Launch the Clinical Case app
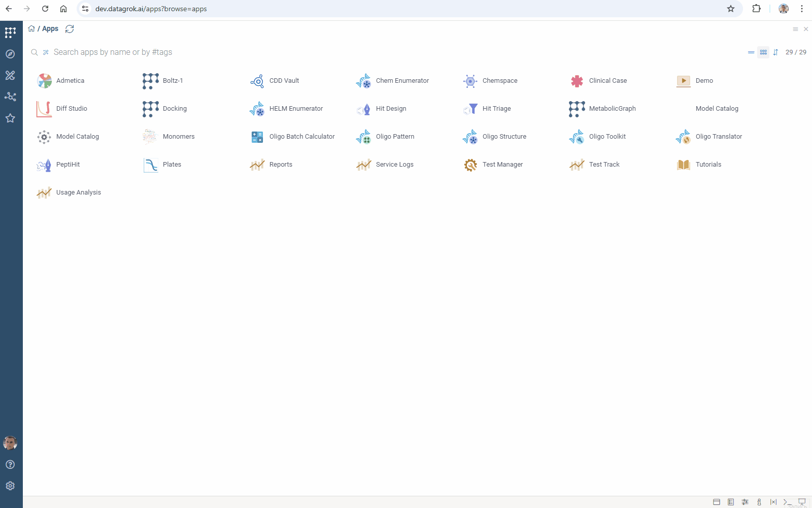812x508 pixels. coord(607,81)
